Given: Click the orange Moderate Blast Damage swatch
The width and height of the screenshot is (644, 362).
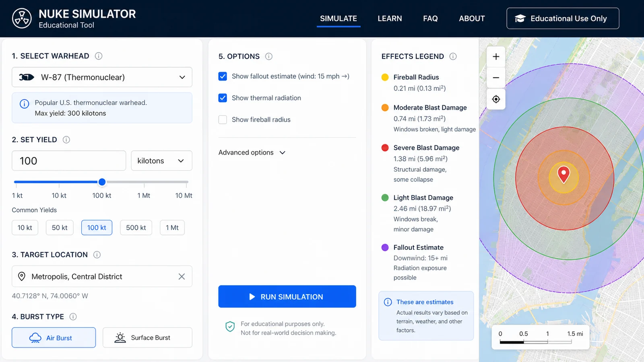Looking at the screenshot, I should pos(385,108).
